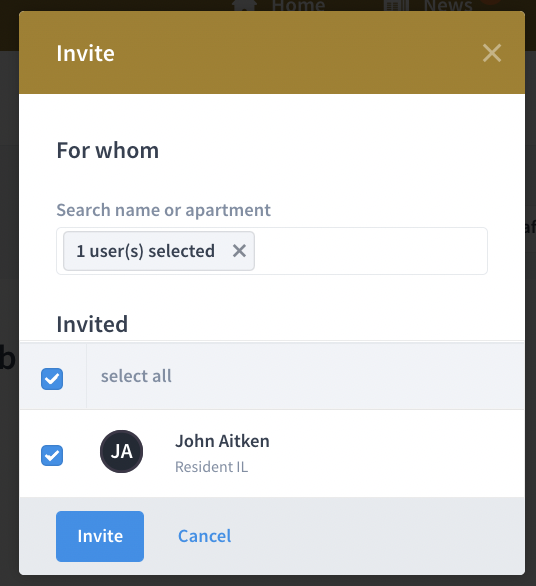Uncheck John Aitken's checkbox

click(x=52, y=455)
